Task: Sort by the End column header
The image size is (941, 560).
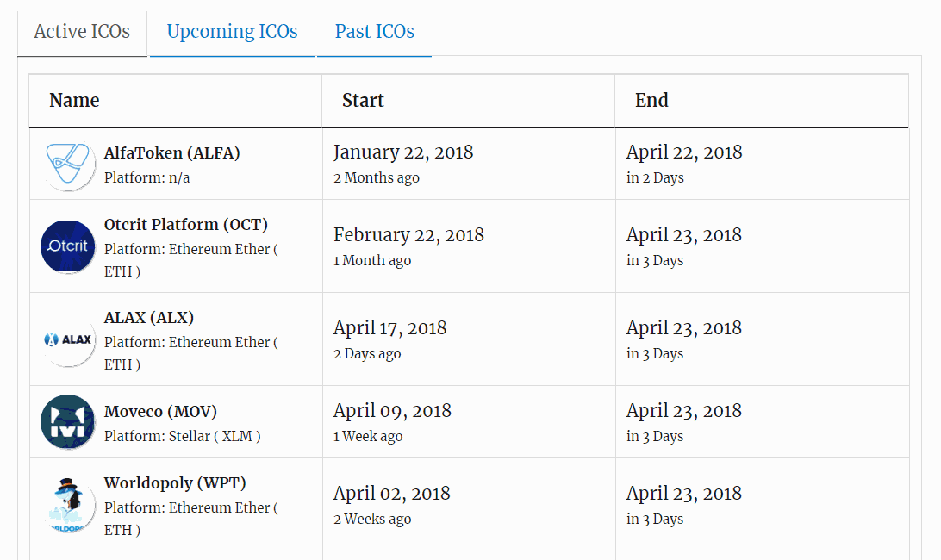Action: (x=651, y=101)
